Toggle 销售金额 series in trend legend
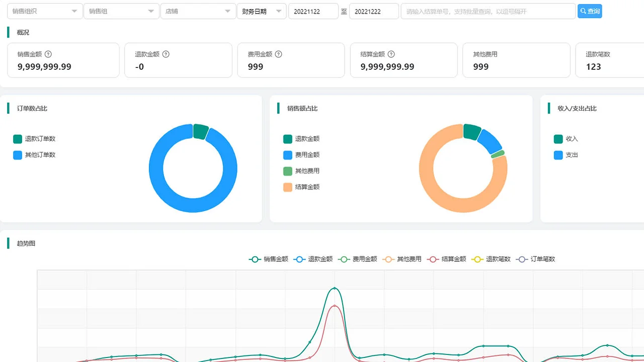Screen dimensions: 644x362 269,259
